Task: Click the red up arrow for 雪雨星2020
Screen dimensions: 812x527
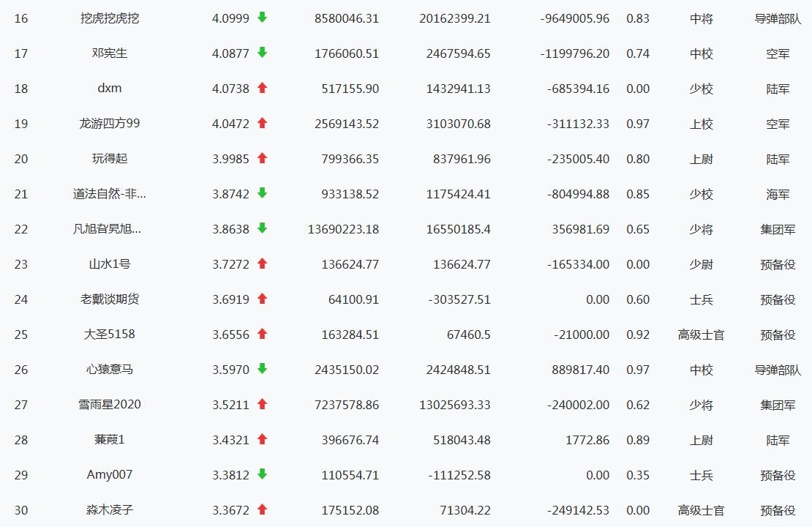Action: coord(262,404)
